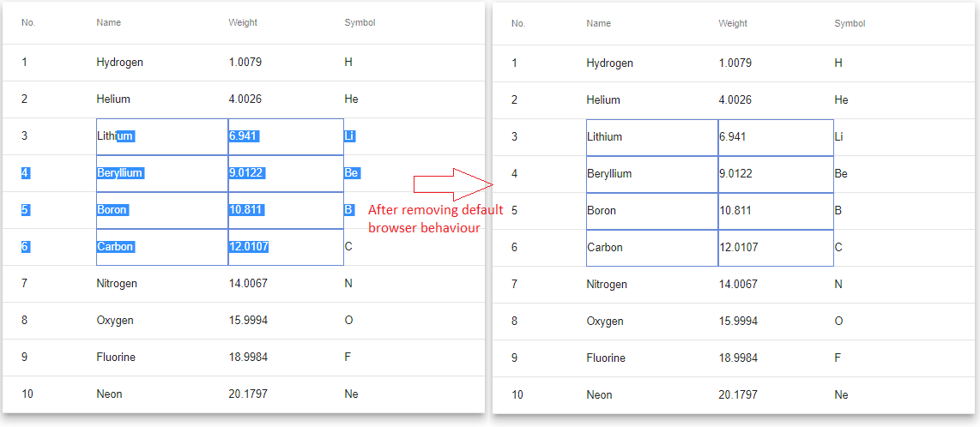The width and height of the screenshot is (980, 427).
Task: Click the Symbol column header in left table
Action: pos(360,22)
